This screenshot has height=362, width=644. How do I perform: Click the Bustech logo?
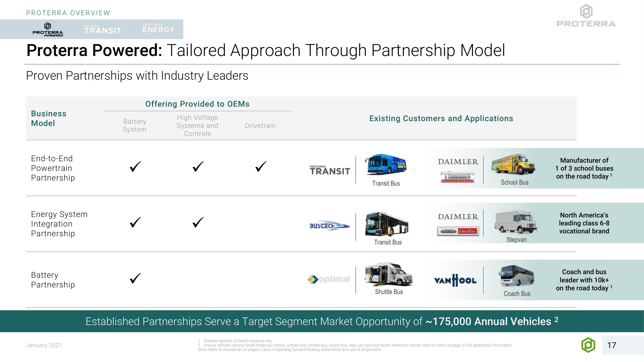coord(330,226)
